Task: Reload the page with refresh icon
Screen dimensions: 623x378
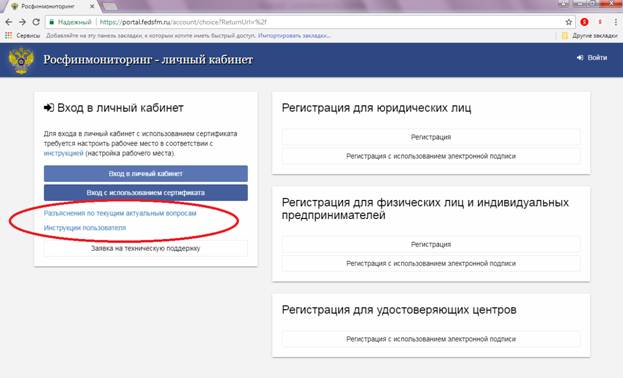Action: point(36,22)
